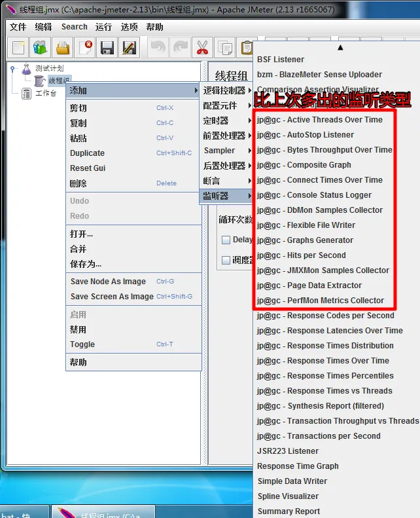The width and height of the screenshot is (420, 518).
Task: Open the 帮助 menu in the menu bar
Action: click(x=155, y=27)
